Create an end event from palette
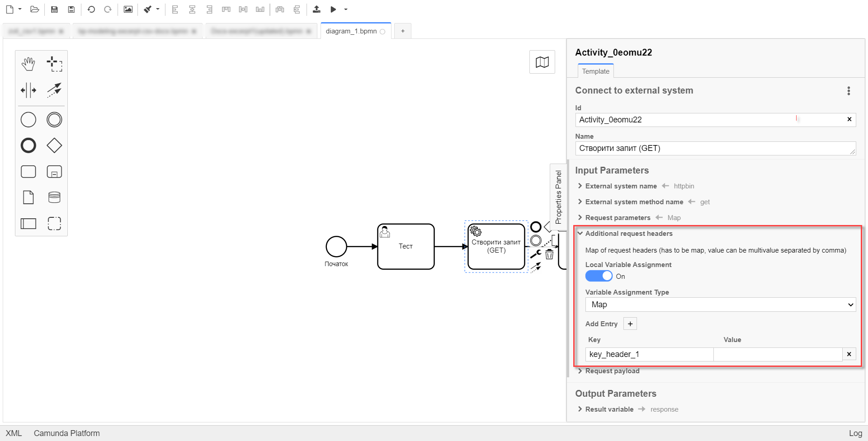868x441 pixels. coord(28,145)
